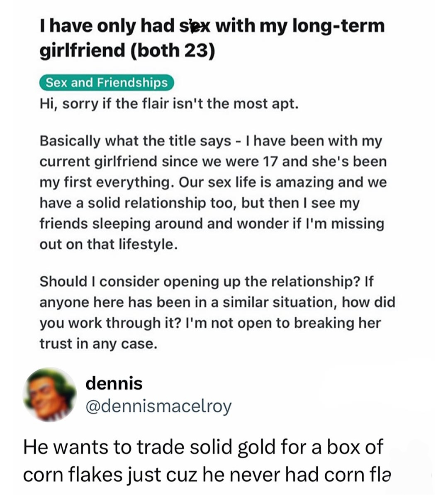Click the title line "I have only had sex with my long-term"
Viewport: 448px width, 495px height.
(x=212, y=27)
